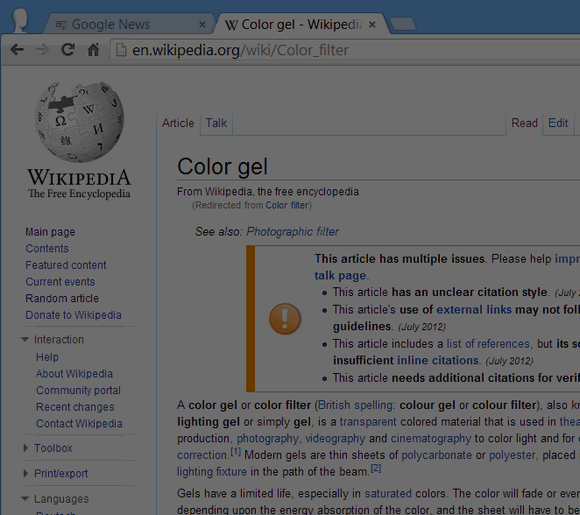The image size is (580, 515).
Task: Click the Color gel page heading
Action: pos(222,166)
